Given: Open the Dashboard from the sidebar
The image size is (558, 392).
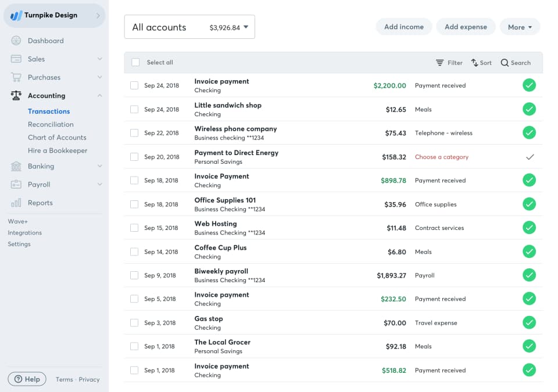Looking at the screenshot, I should [16, 40].
